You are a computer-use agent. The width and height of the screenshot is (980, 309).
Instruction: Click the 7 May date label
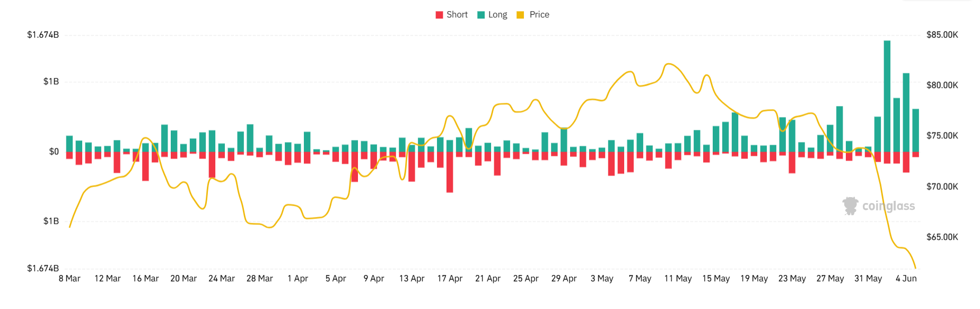[640, 279]
